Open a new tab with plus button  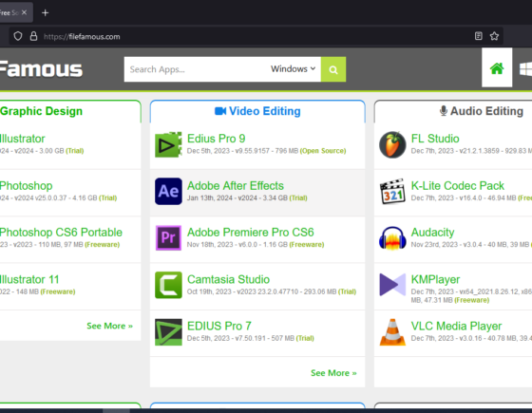click(x=46, y=13)
